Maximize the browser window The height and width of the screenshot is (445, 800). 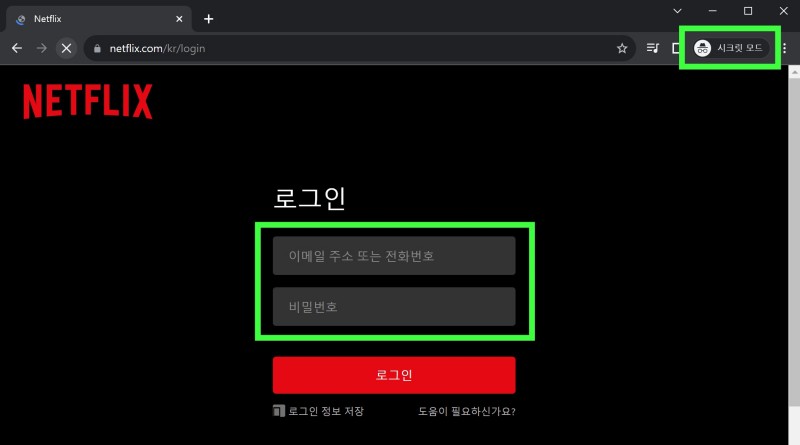[x=748, y=11]
